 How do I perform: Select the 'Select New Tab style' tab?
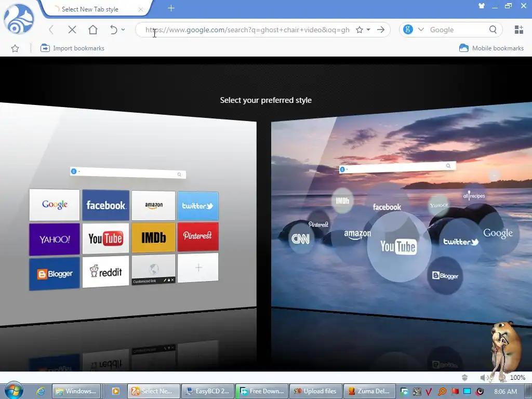[x=90, y=9]
